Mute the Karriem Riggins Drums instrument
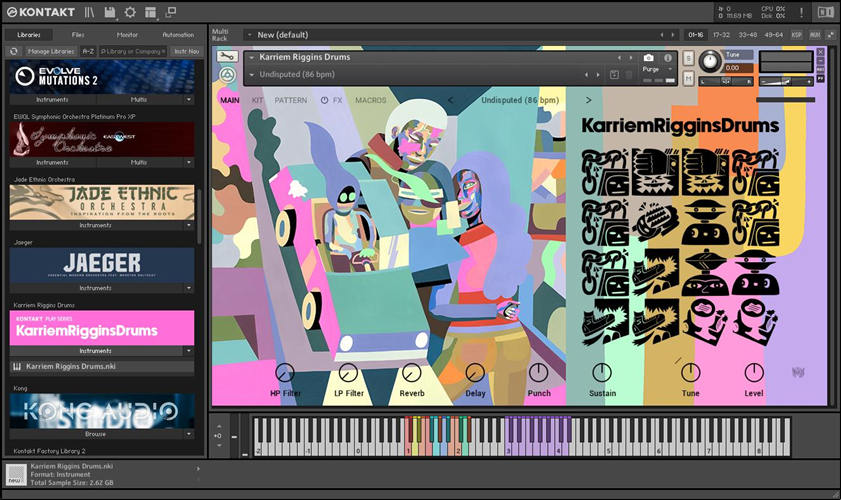Screen dimensions: 841x500 (x=688, y=77)
